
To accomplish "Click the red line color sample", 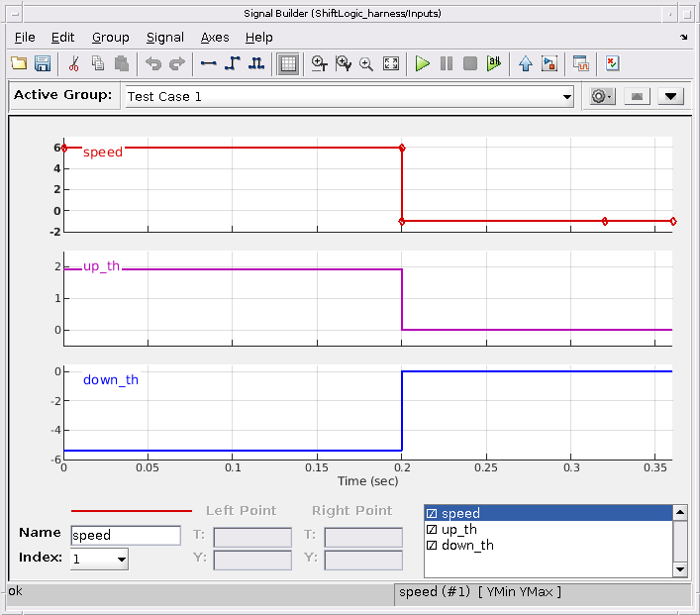I will coord(132,510).
